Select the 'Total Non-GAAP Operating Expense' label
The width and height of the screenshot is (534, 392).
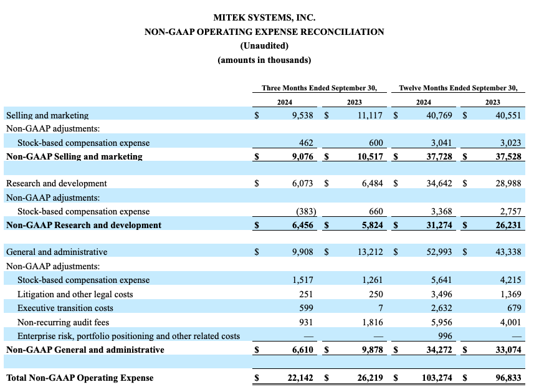click(x=80, y=378)
